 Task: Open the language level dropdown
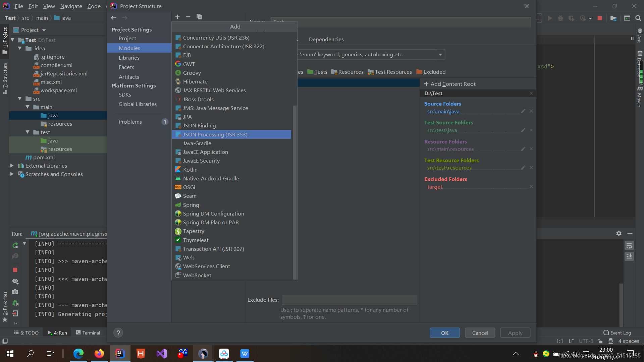[440, 54]
